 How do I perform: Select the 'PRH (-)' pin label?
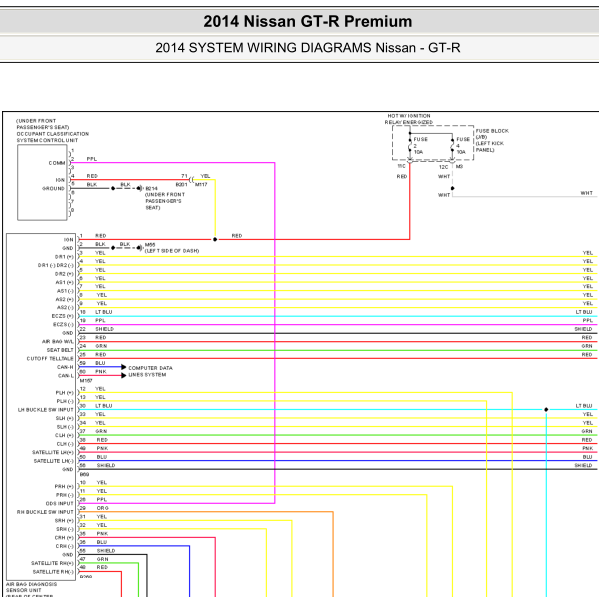[65, 495]
